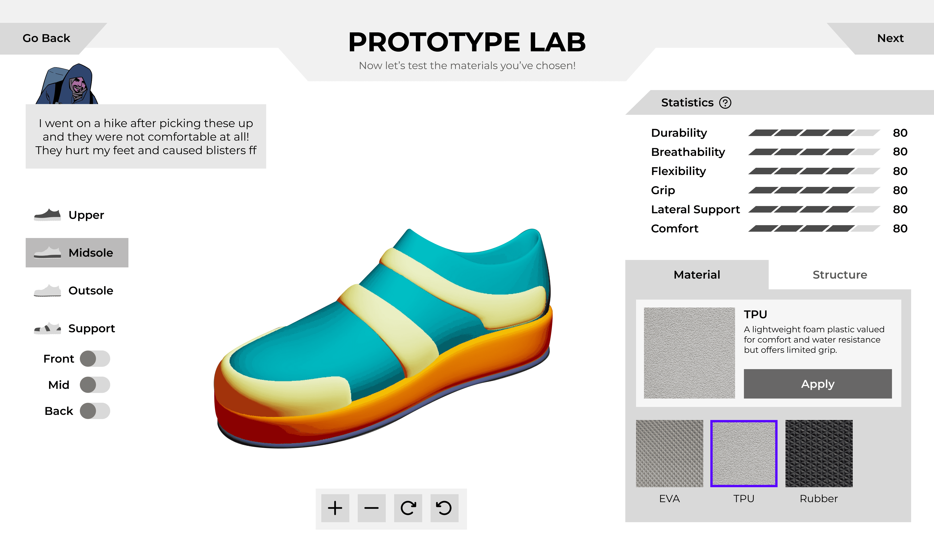Rotate the shoe clockwise
The width and height of the screenshot is (934, 560).
[408, 508]
